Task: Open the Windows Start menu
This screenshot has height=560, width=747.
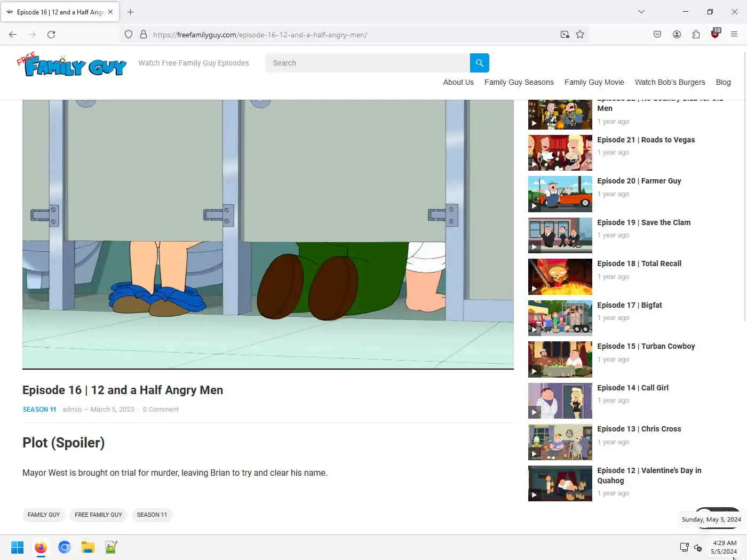Action: (x=17, y=547)
